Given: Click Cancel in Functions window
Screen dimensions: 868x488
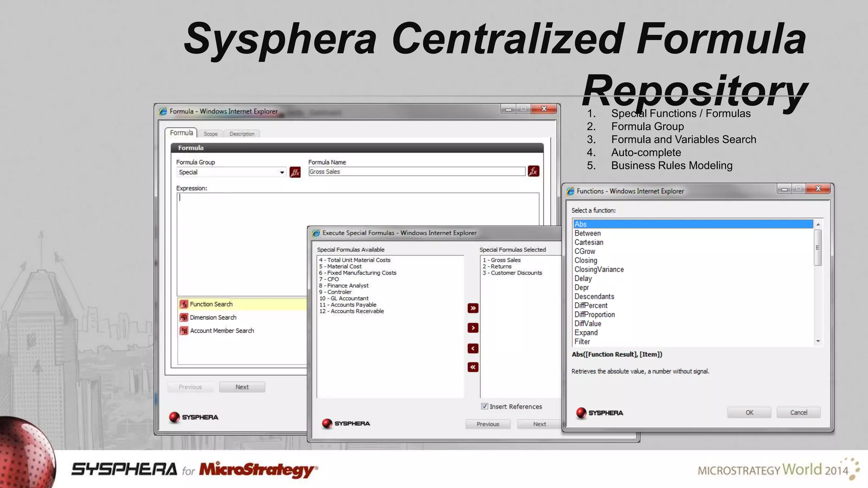Looking at the screenshot, I should click(798, 412).
